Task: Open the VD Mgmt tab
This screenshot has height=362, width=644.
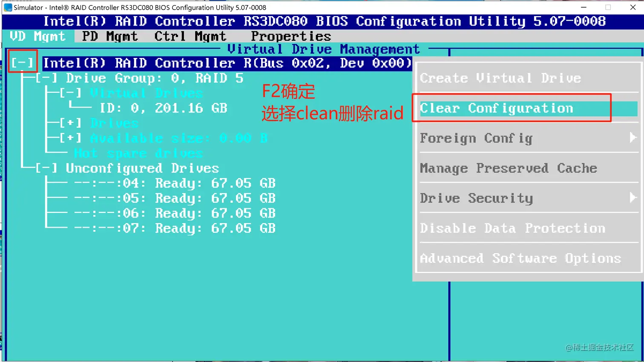Action: pyautogui.click(x=38, y=36)
